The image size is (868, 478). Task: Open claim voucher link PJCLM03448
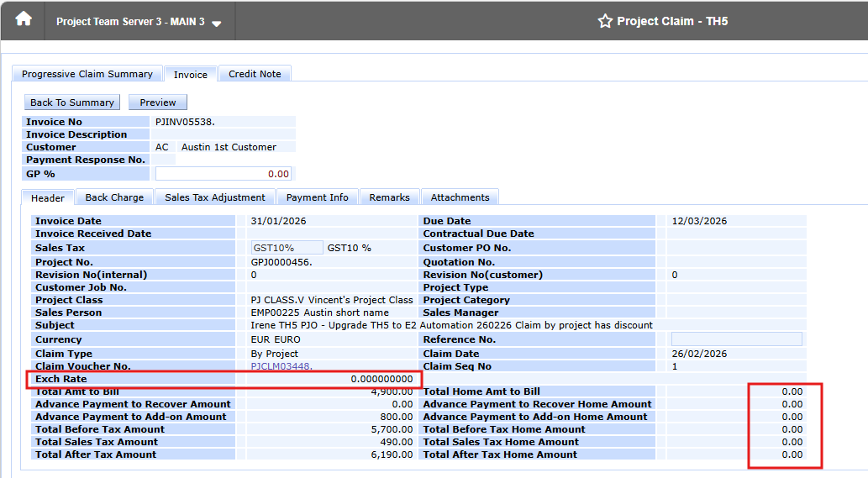281,366
